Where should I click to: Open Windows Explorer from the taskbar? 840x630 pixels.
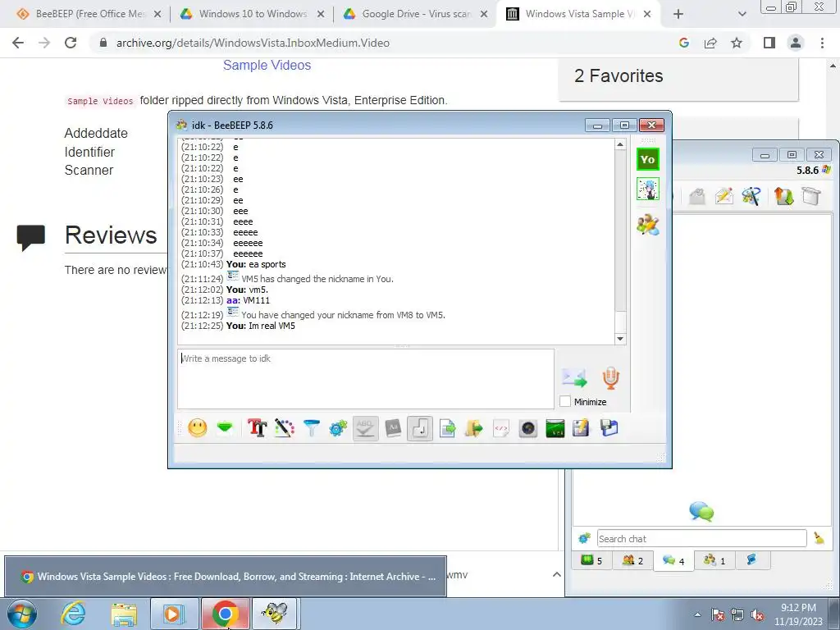pos(124,614)
